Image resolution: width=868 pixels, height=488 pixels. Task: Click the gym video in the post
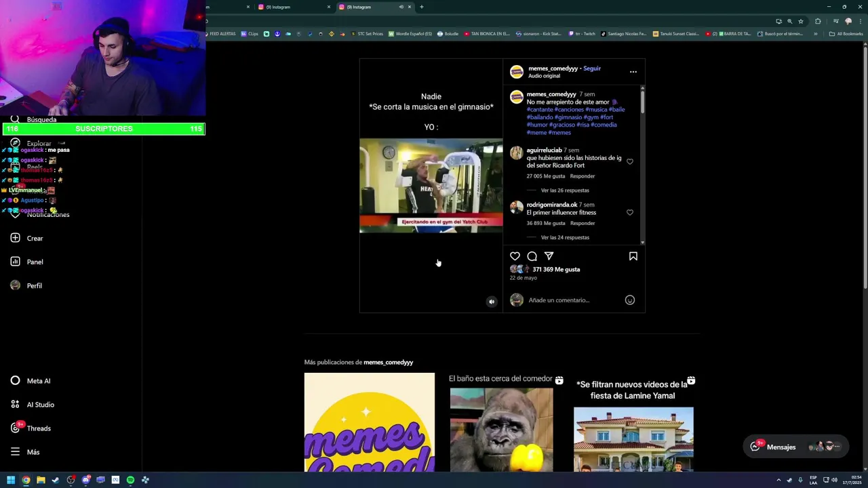pyautogui.click(x=431, y=186)
